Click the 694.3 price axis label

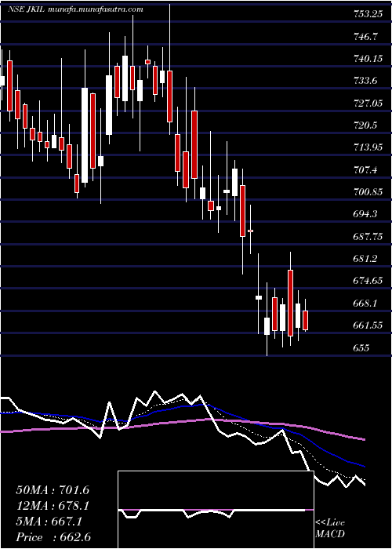coord(365,215)
